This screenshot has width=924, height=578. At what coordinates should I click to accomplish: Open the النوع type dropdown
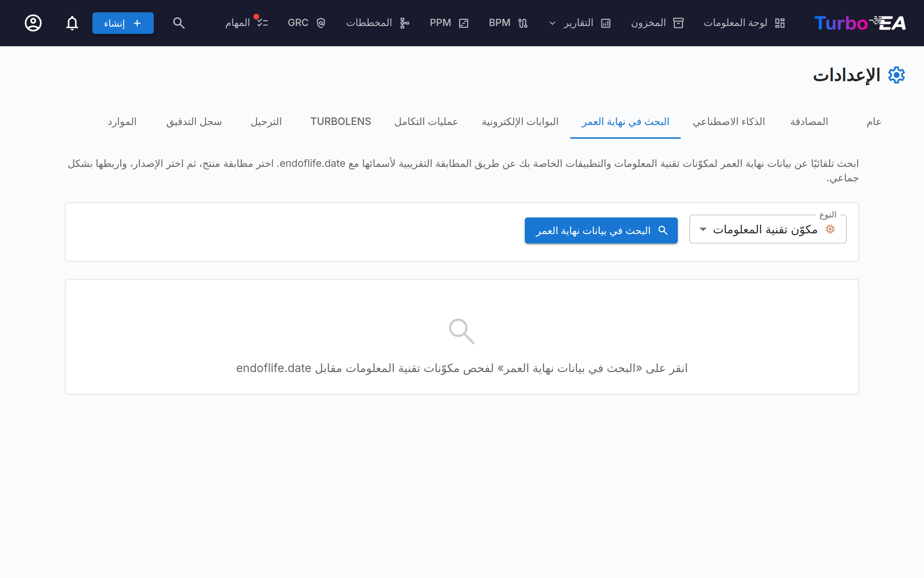[x=768, y=229]
